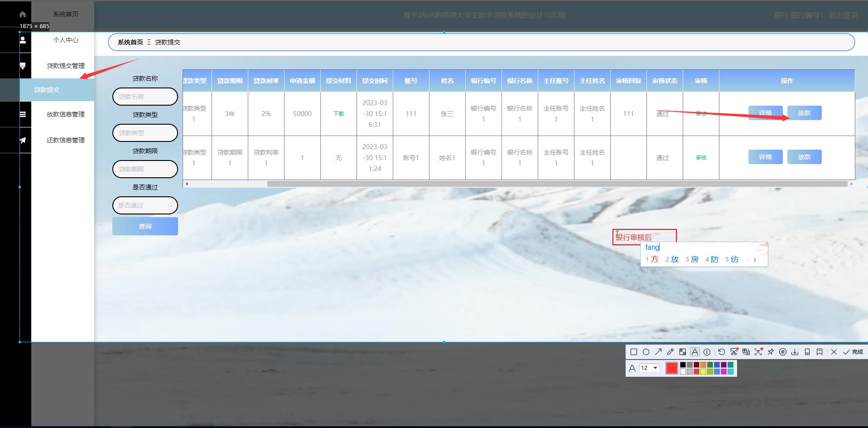Choose IME candidate 1 方
Viewport: 868px width, 428px height.
click(652, 259)
